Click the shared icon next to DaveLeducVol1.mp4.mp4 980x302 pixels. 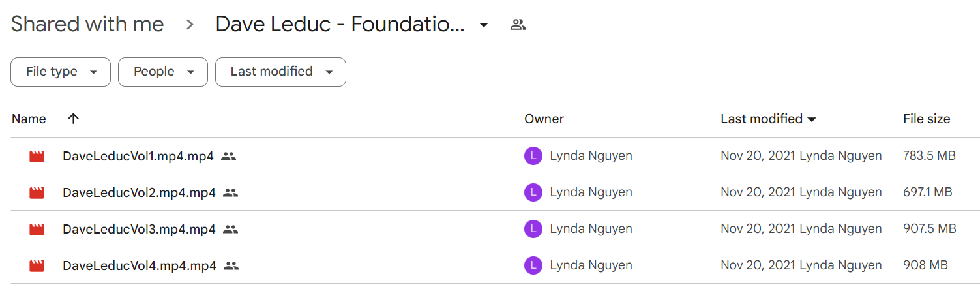(228, 156)
